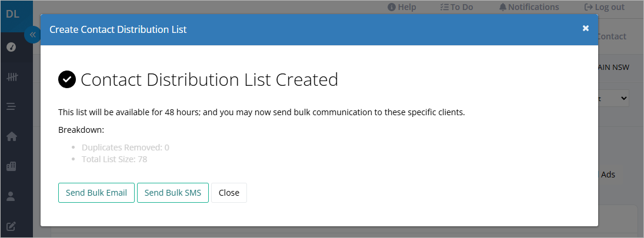Click the 'Duplicates Removed: 0' text
Screen dimensions: 644x238
point(125,148)
